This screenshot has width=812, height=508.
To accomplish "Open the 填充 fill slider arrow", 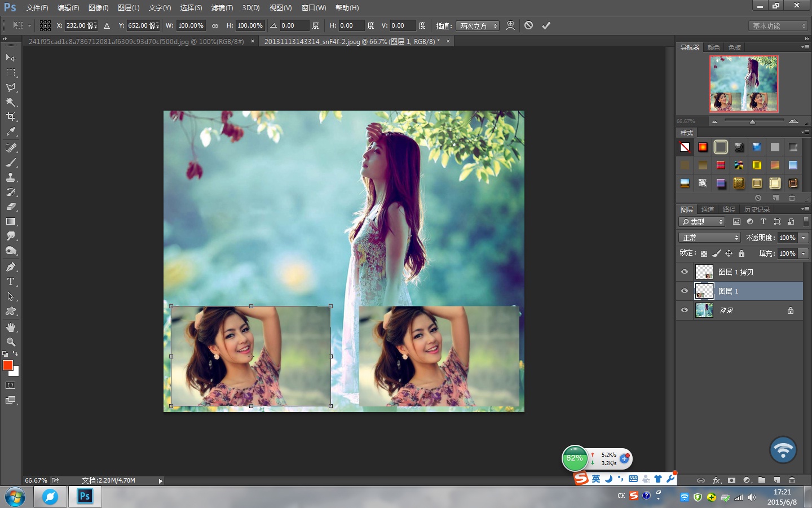I will click(x=804, y=253).
